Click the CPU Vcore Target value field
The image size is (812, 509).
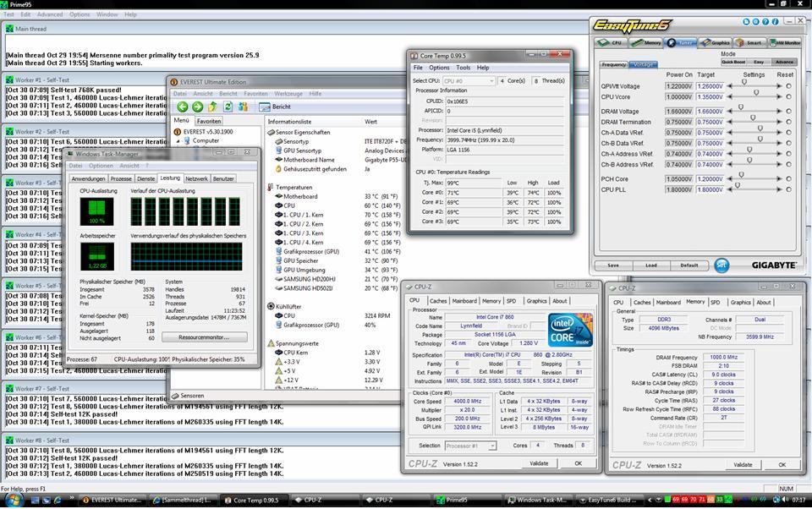(x=710, y=97)
